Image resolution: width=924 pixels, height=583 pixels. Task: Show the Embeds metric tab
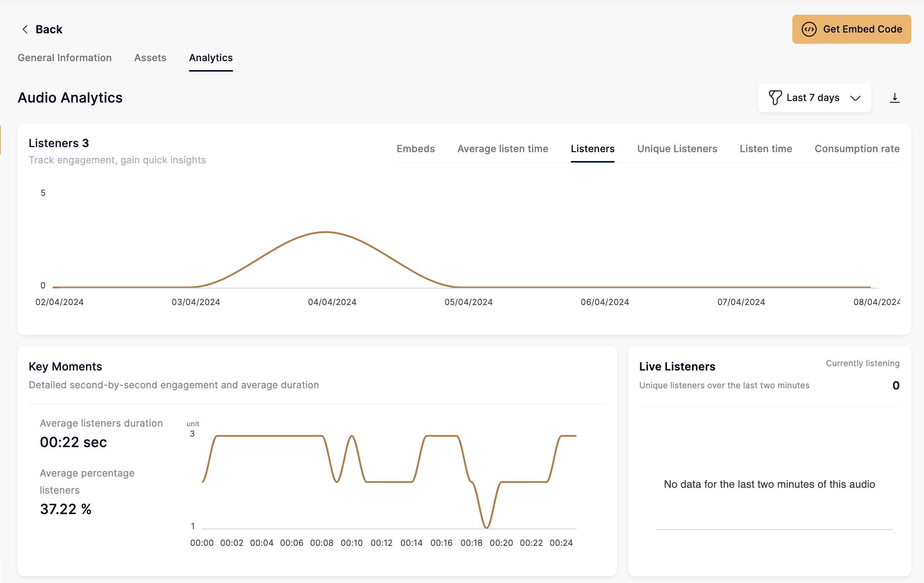point(416,149)
